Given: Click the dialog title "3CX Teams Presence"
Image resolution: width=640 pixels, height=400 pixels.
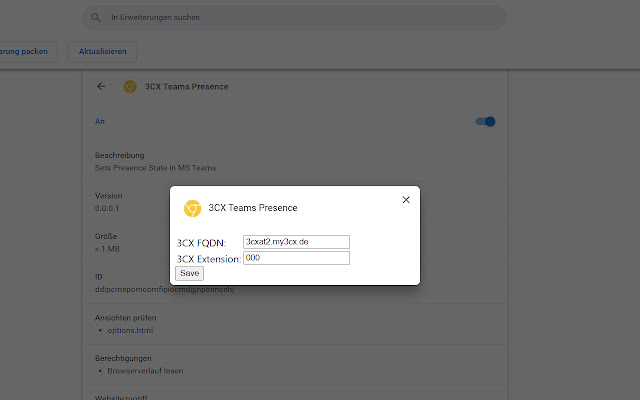Looking at the screenshot, I should [x=252, y=208].
